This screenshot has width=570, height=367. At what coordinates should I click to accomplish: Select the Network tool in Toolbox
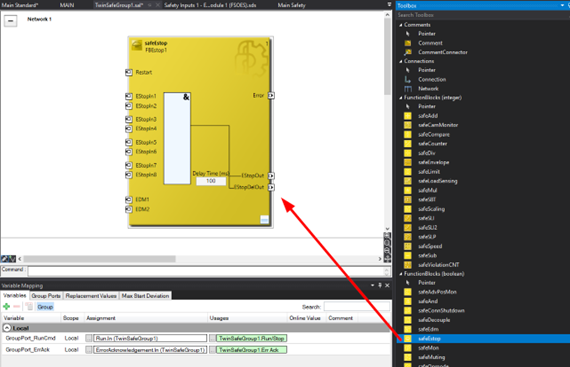pyautogui.click(x=428, y=88)
